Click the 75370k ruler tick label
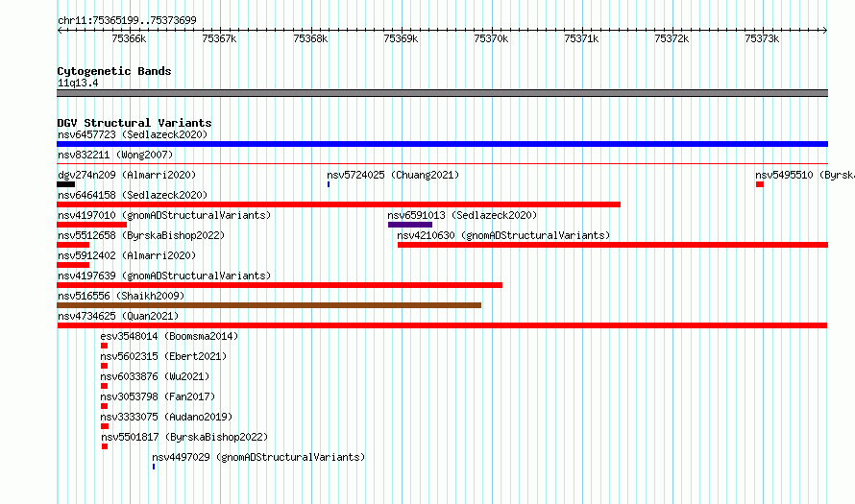 [x=491, y=38]
